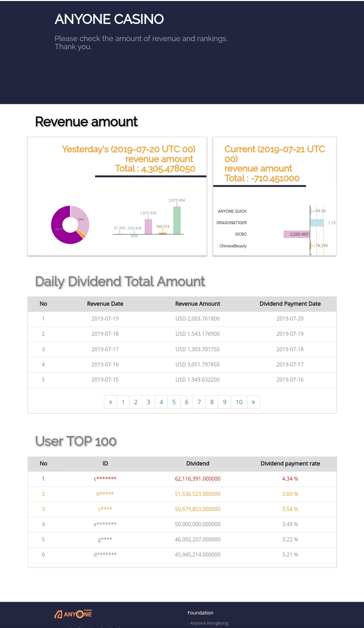Click the DRAGON&TIGER light blue bar

[x=317, y=222]
